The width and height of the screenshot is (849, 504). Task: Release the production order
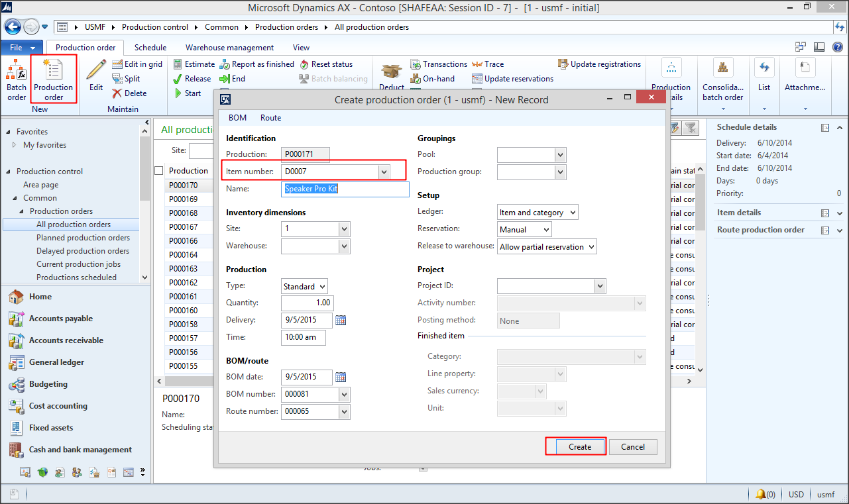click(x=192, y=78)
